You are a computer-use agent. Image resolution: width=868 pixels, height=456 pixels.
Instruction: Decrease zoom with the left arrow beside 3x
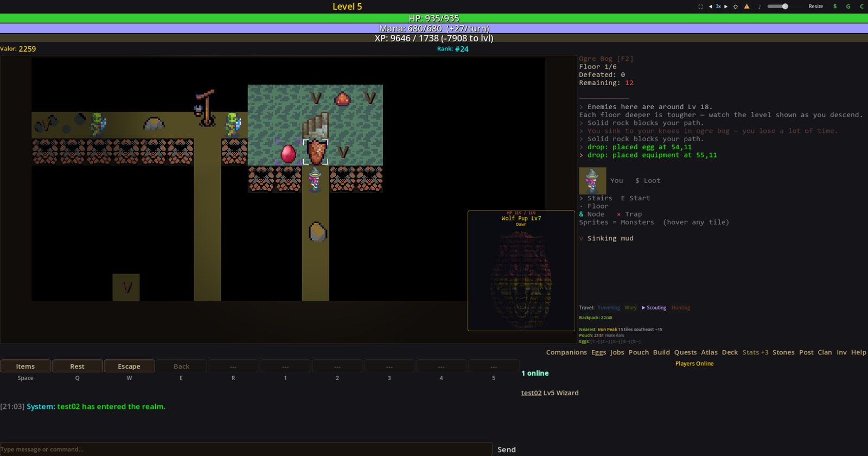(710, 7)
